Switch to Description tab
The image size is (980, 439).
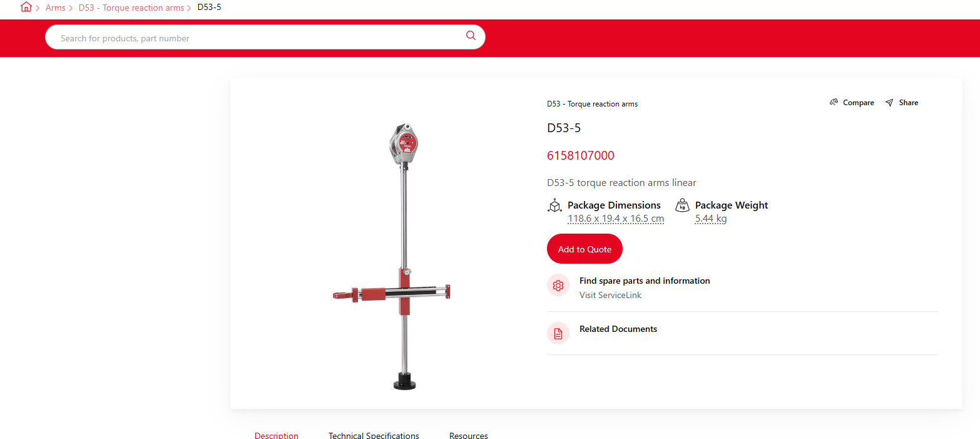[277, 435]
